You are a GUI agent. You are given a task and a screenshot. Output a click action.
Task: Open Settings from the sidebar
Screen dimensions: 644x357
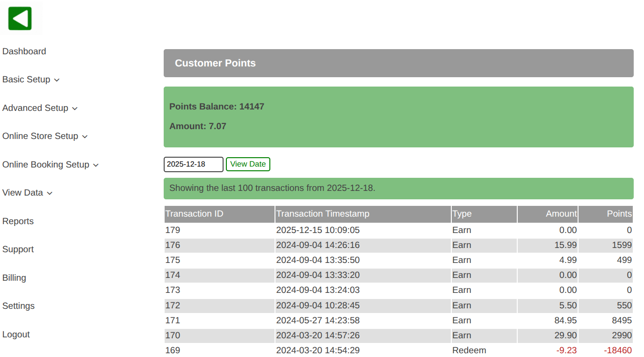click(18, 306)
